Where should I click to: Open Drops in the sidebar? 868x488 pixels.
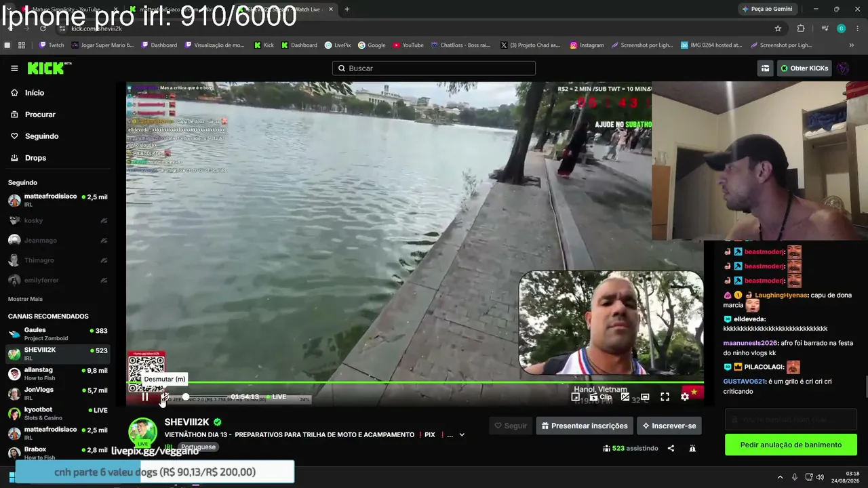tap(35, 158)
